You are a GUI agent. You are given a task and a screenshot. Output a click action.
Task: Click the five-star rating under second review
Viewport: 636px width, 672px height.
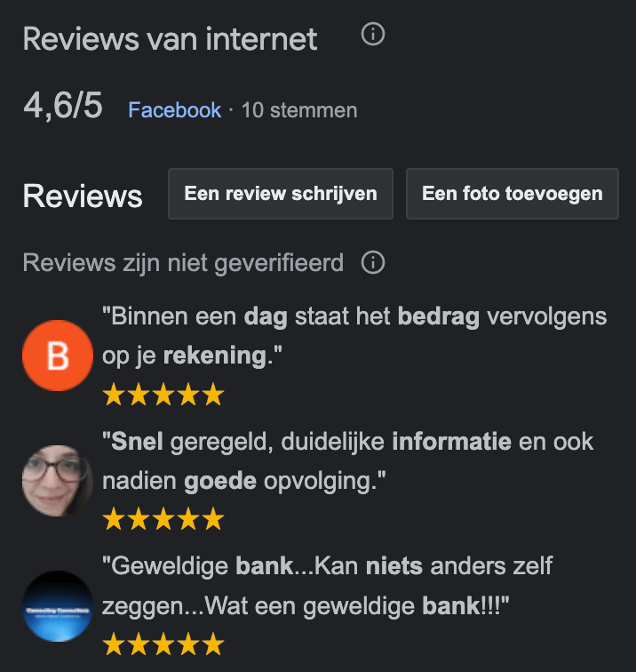tap(163, 519)
